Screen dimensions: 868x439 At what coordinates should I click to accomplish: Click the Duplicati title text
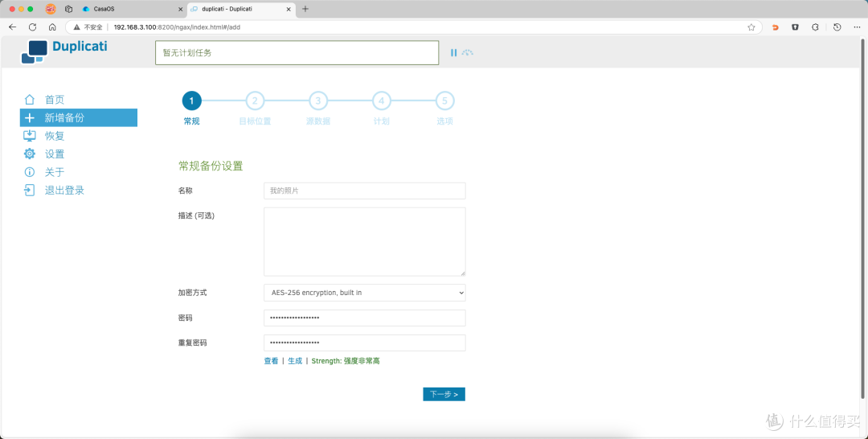click(80, 47)
